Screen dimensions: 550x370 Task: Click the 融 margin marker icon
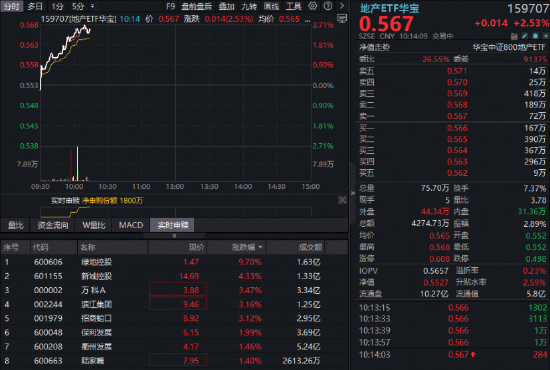pyautogui.click(x=514, y=36)
